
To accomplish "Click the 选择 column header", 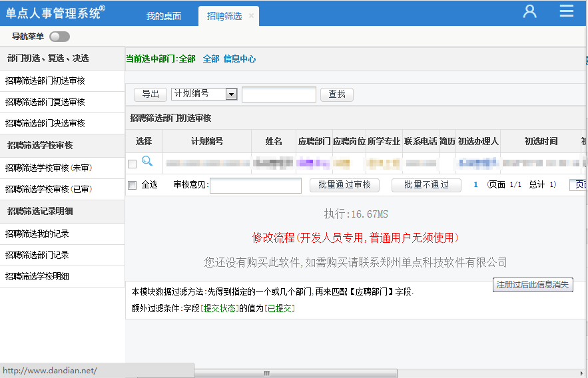I will 144,141.
